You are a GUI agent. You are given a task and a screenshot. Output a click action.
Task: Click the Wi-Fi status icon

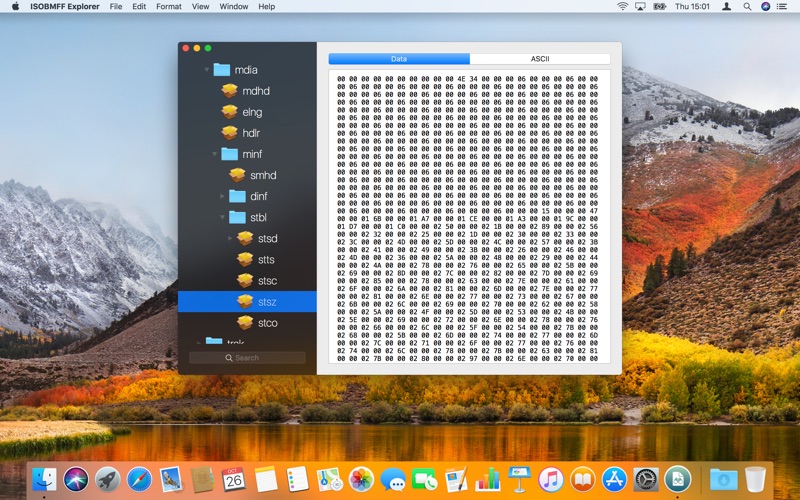(x=622, y=7)
